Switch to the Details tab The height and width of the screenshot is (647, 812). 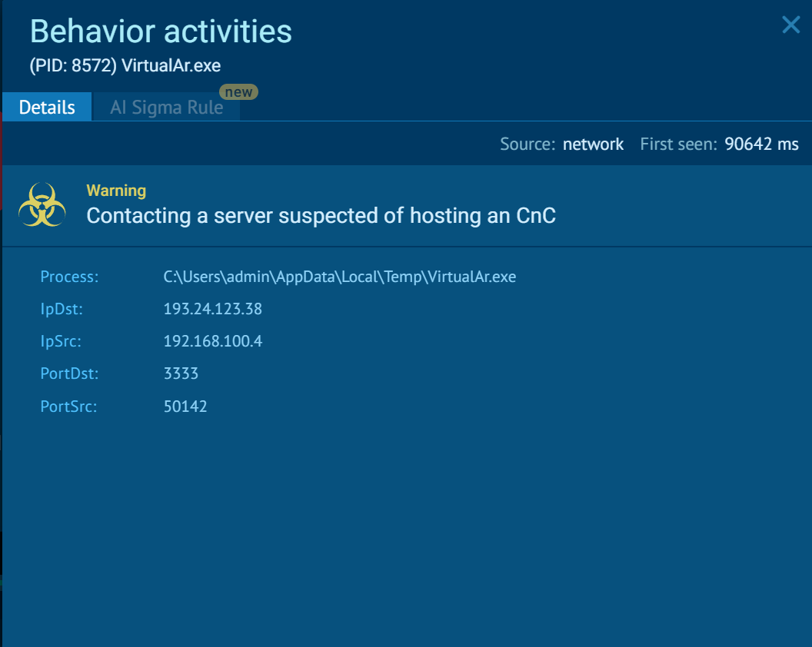coord(47,107)
